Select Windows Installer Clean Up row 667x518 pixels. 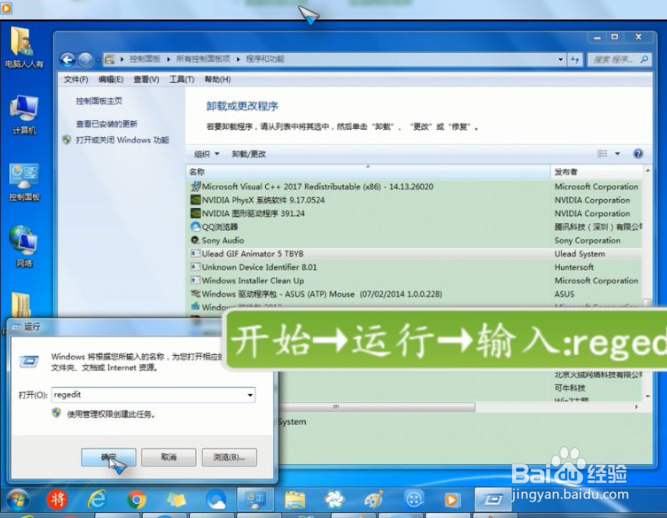(415, 281)
